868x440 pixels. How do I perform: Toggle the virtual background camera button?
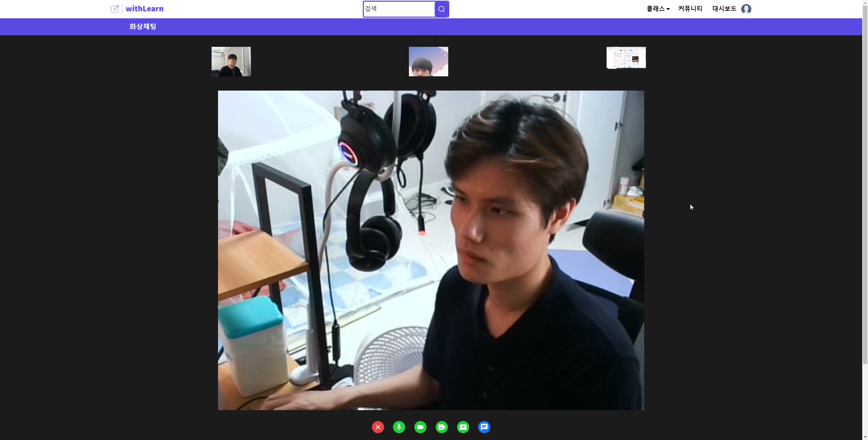point(442,427)
